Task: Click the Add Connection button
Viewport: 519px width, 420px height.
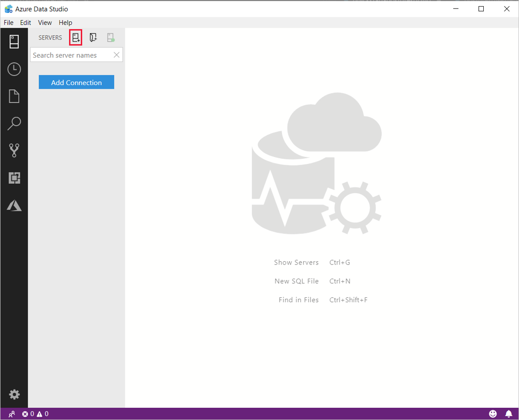Action: (76, 82)
